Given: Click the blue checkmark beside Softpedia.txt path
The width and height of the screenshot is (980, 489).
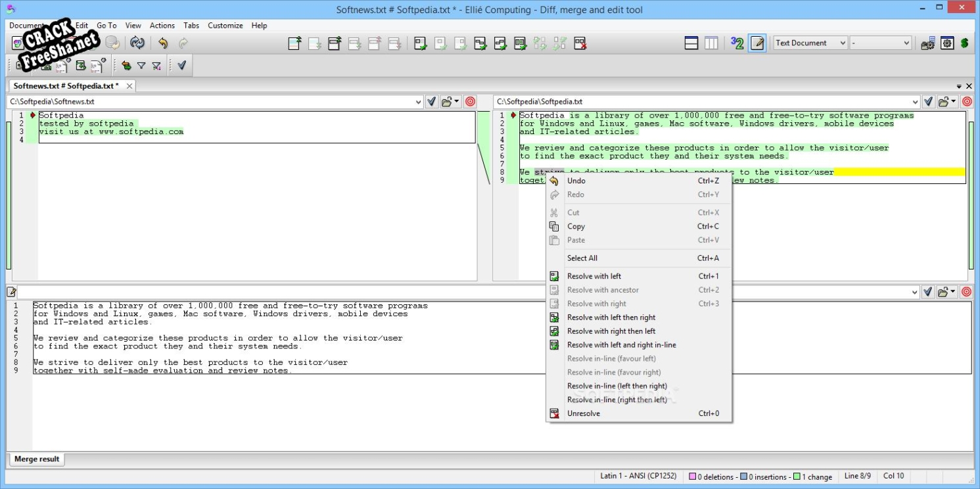Looking at the screenshot, I should 928,102.
